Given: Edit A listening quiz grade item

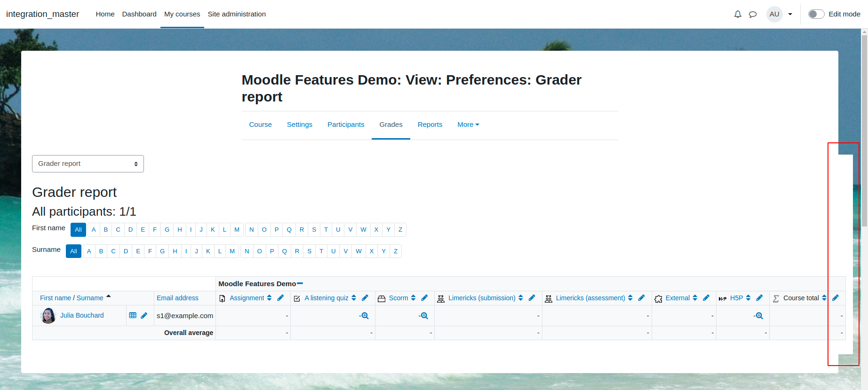Looking at the screenshot, I should pyautogui.click(x=365, y=298).
